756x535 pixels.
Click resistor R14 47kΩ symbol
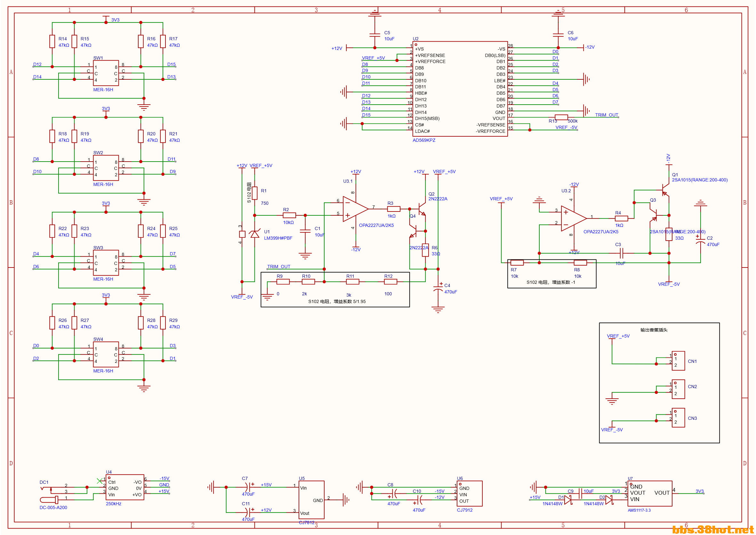click(x=52, y=41)
